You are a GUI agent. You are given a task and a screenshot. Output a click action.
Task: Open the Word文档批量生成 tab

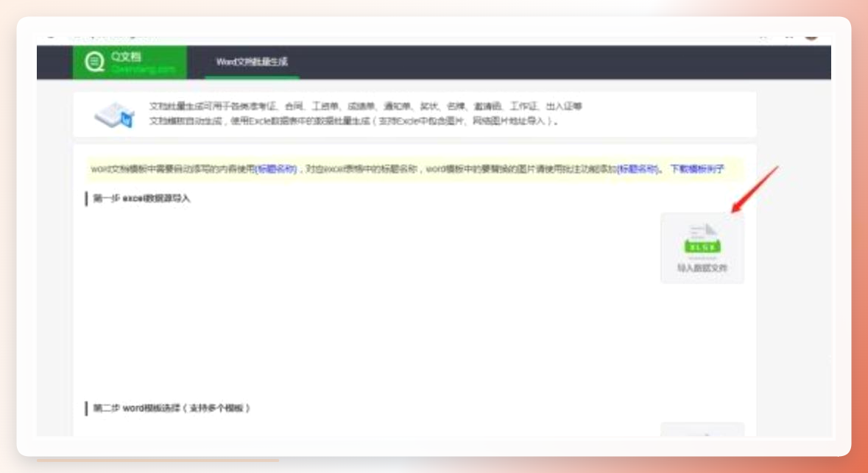point(252,62)
